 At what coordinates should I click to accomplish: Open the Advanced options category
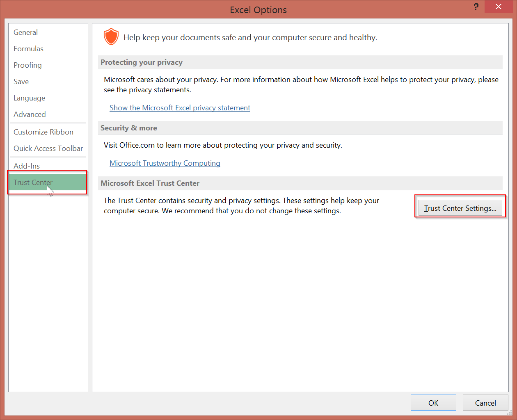(48, 114)
